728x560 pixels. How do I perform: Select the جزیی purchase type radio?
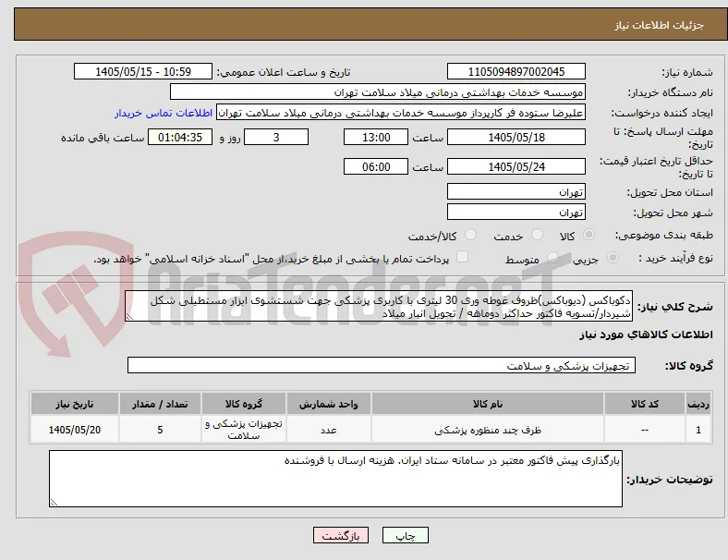pos(613,257)
